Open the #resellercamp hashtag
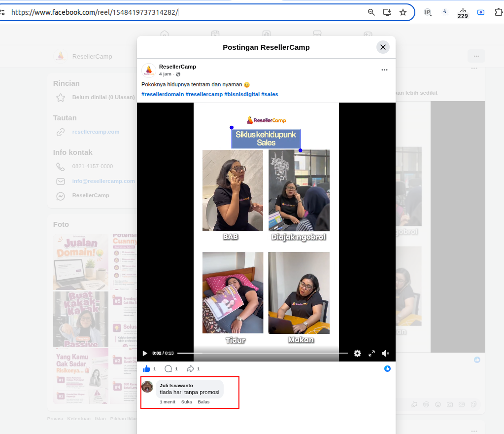 (204, 94)
